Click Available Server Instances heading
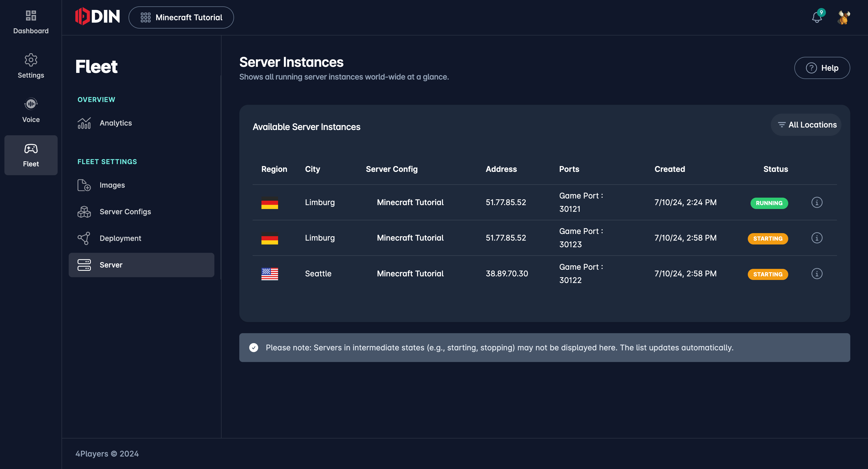The height and width of the screenshot is (469, 868). 306,127
